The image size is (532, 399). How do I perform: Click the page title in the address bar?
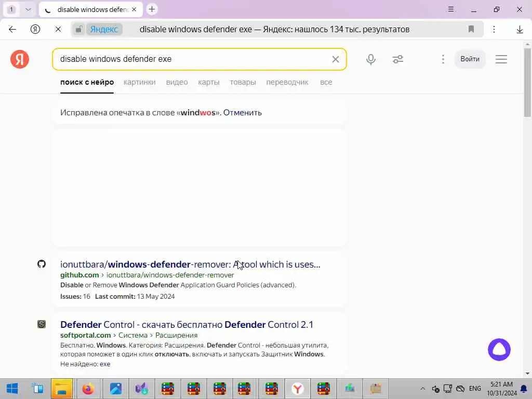(274, 30)
